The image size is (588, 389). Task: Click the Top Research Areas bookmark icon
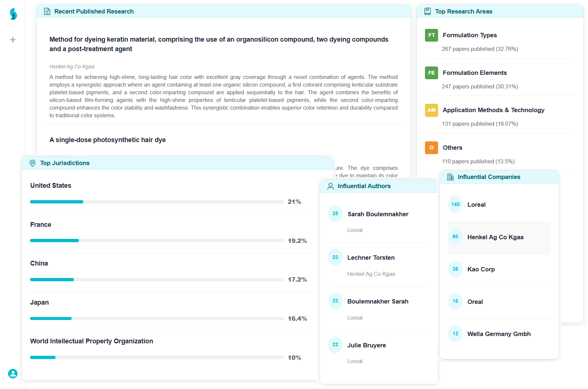click(x=427, y=12)
